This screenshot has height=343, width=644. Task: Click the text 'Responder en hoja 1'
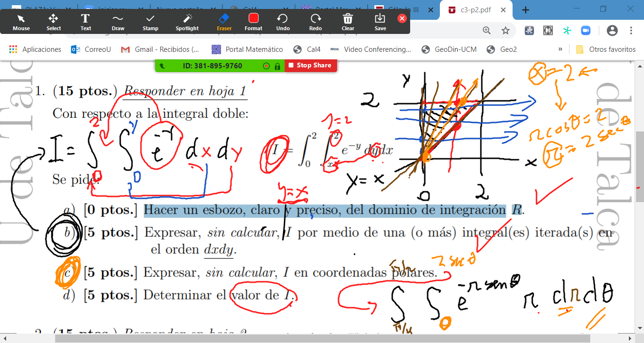(x=185, y=91)
